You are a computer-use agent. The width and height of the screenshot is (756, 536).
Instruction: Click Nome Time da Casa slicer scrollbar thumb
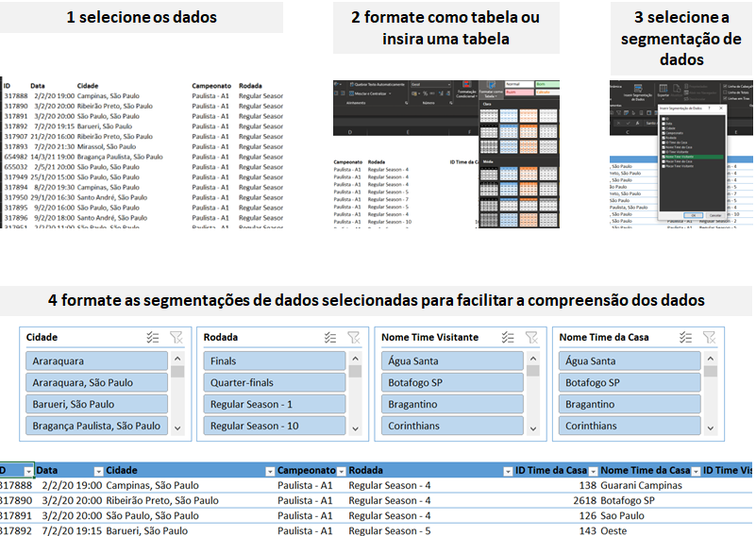pos(710,371)
